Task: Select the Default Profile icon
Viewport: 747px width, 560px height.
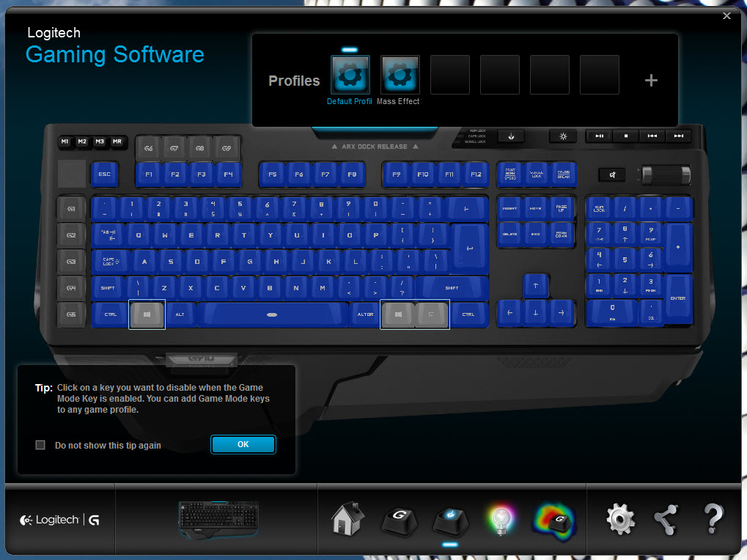Action: 350,75
